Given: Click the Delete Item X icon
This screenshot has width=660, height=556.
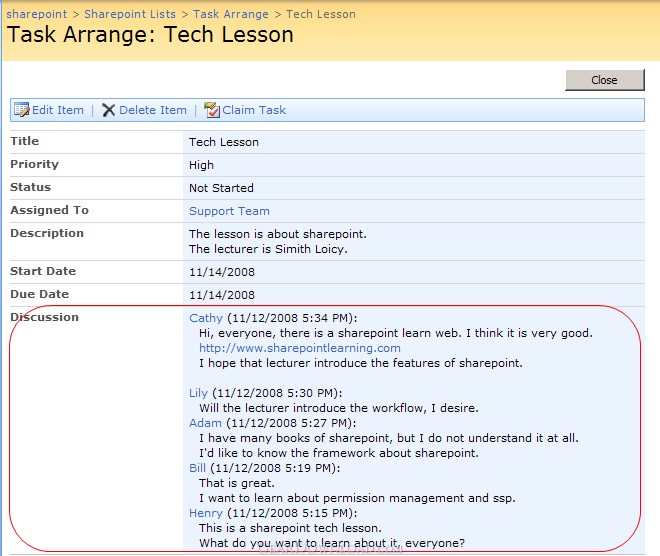Looking at the screenshot, I should pyautogui.click(x=109, y=110).
